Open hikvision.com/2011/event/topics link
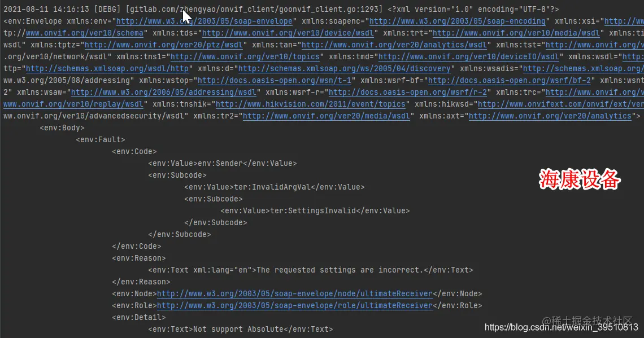The image size is (644, 338). tap(311, 104)
